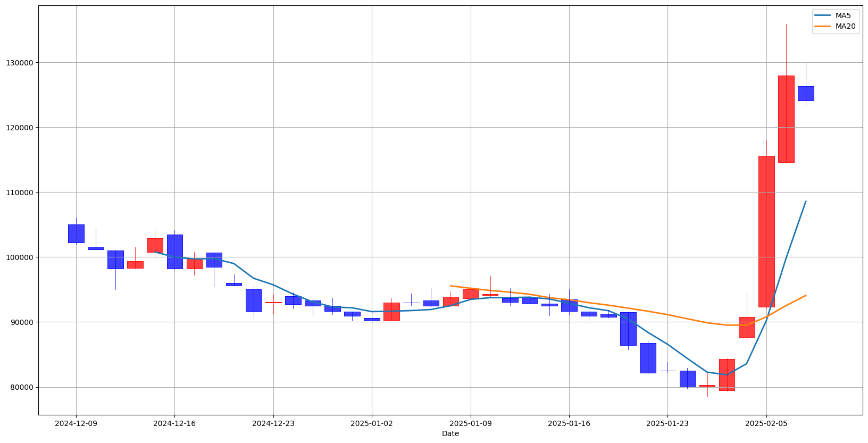Click the MA5 legend label
This screenshot has height=443, width=868.
(x=843, y=15)
